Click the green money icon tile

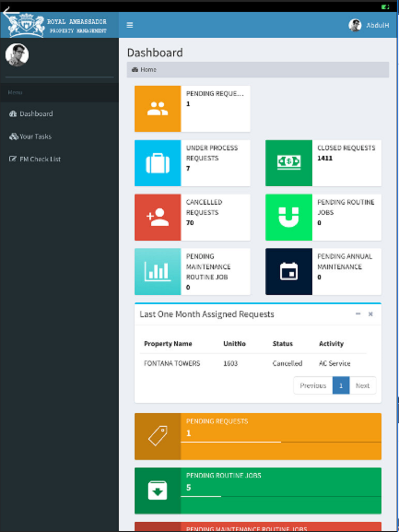289,163
